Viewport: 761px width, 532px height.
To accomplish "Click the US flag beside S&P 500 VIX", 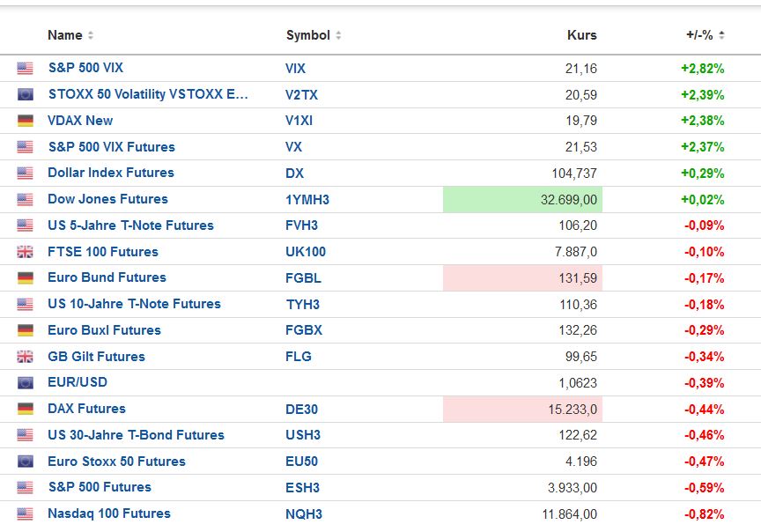I will pyautogui.click(x=26, y=68).
